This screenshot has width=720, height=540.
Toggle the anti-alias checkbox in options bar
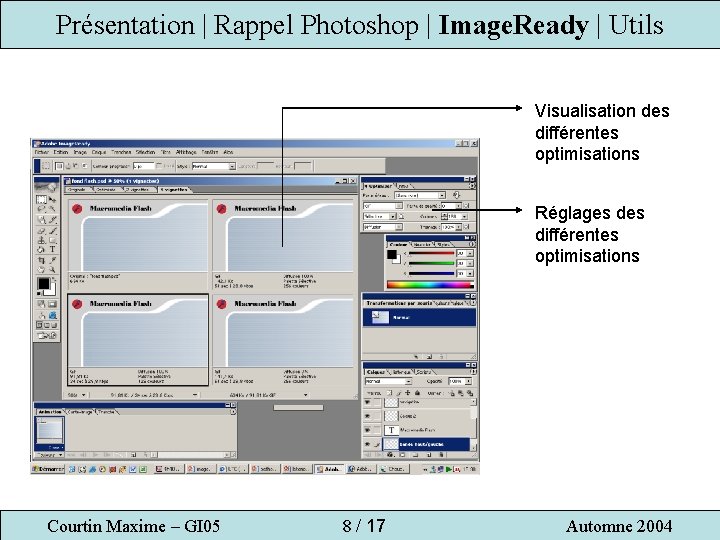point(159,166)
